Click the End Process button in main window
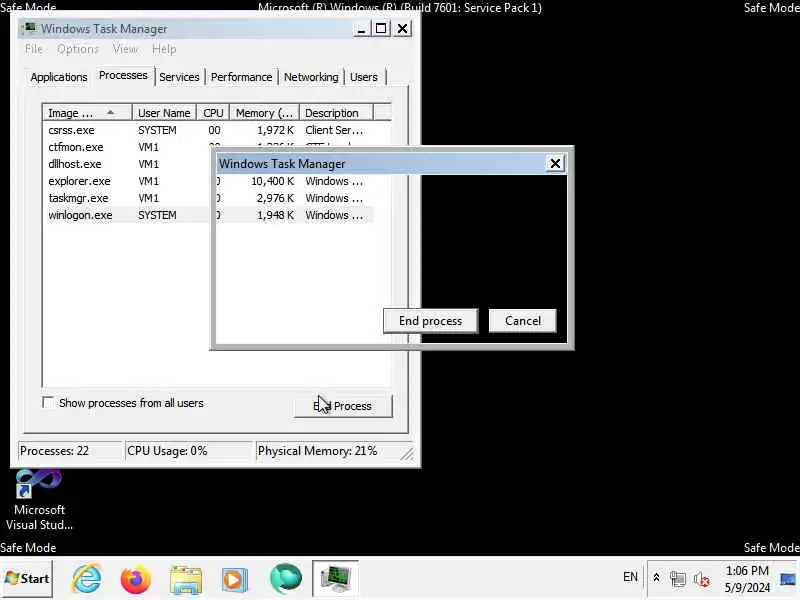This screenshot has width=800, height=600. coord(343,406)
